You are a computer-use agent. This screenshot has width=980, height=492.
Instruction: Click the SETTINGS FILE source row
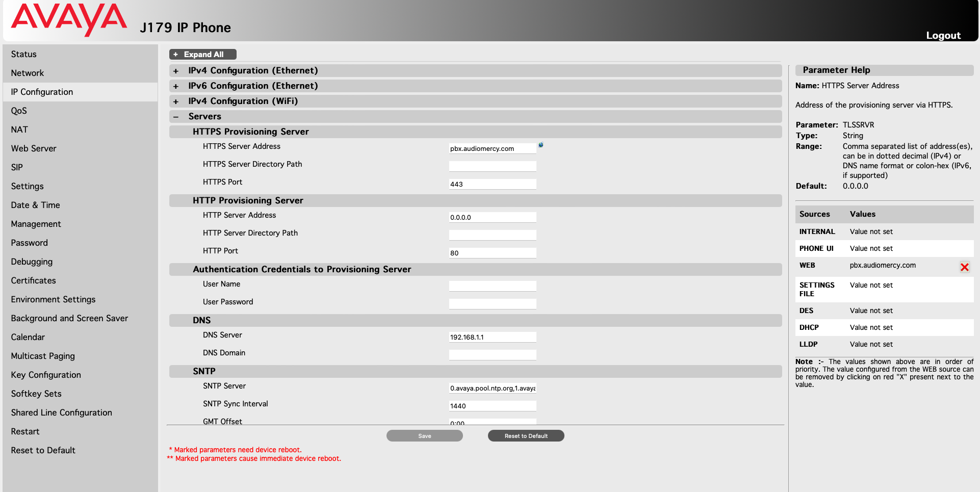[x=884, y=290]
